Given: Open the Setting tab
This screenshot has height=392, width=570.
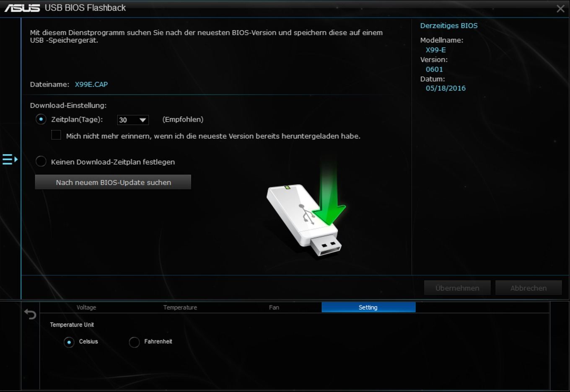Looking at the screenshot, I should tap(368, 307).
